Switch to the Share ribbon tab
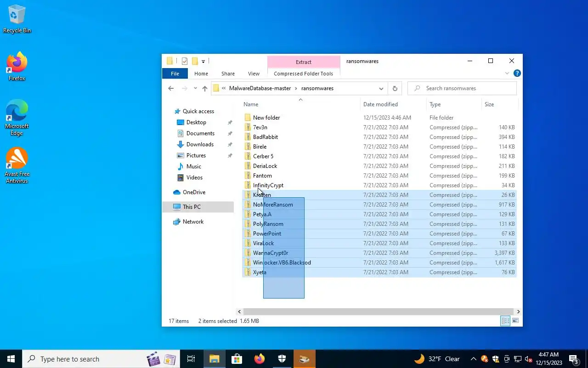 click(x=228, y=74)
